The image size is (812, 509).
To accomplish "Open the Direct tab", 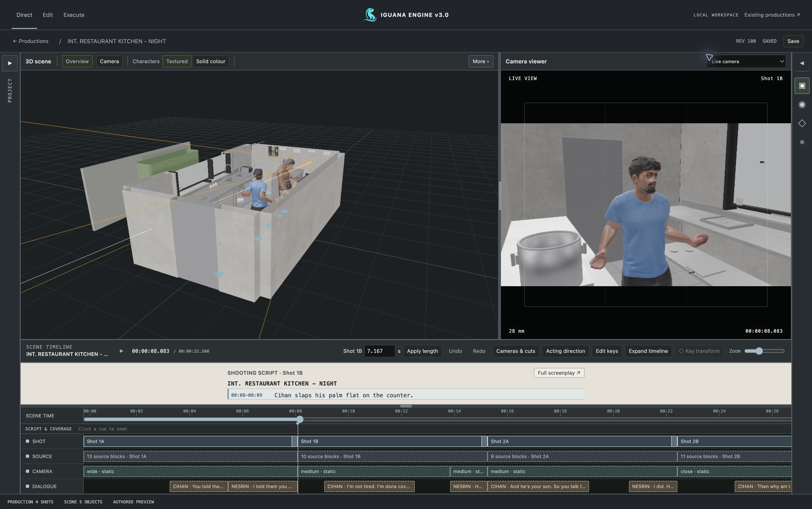I will point(24,15).
